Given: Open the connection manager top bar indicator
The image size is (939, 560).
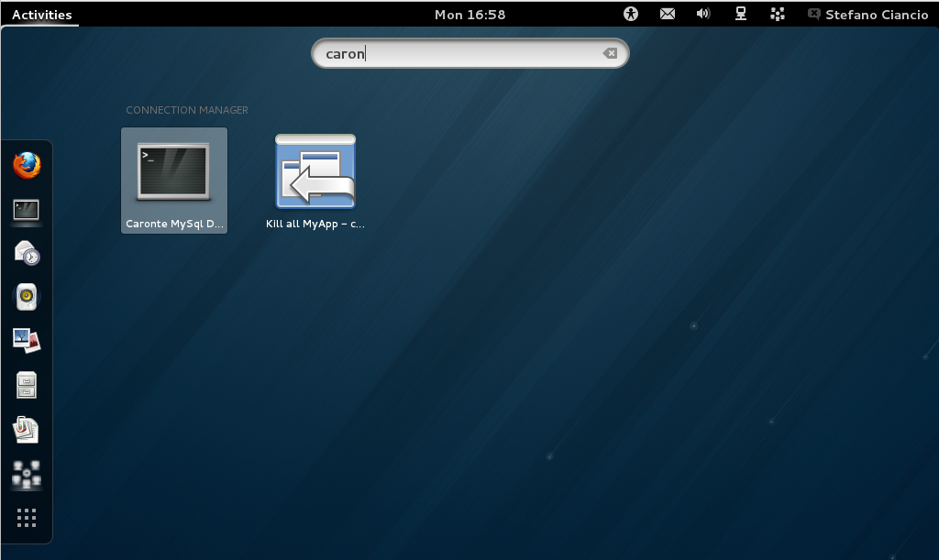Looking at the screenshot, I should [x=778, y=14].
